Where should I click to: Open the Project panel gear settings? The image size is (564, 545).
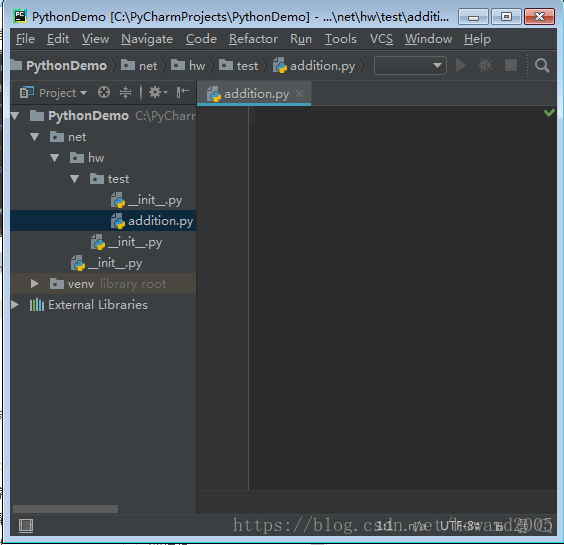tap(158, 92)
